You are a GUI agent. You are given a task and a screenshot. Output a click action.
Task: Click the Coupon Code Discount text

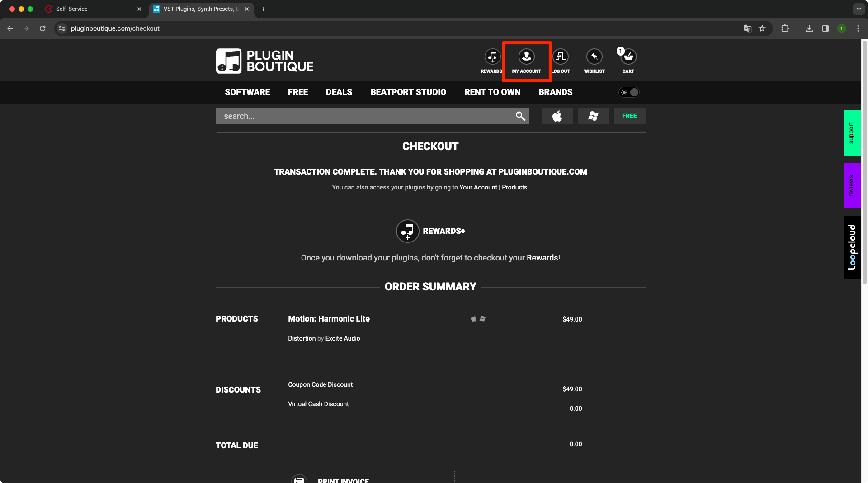coord(320,384)
